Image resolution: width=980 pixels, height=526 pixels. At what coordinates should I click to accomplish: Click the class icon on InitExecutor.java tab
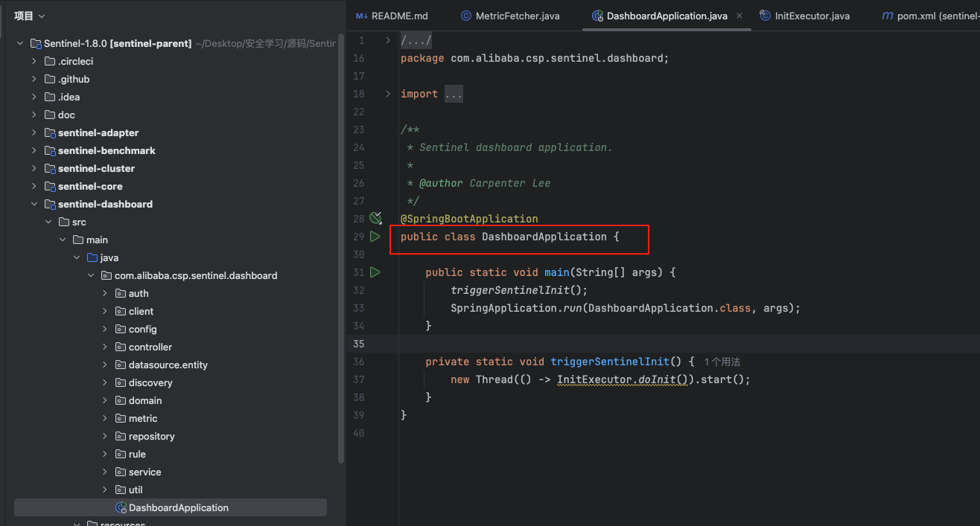coord(765,16)
